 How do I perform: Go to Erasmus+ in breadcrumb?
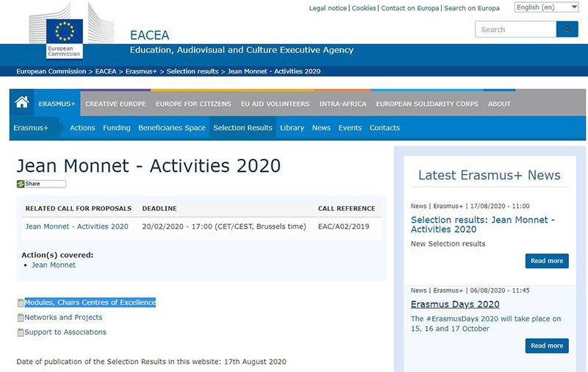(141, 71)
